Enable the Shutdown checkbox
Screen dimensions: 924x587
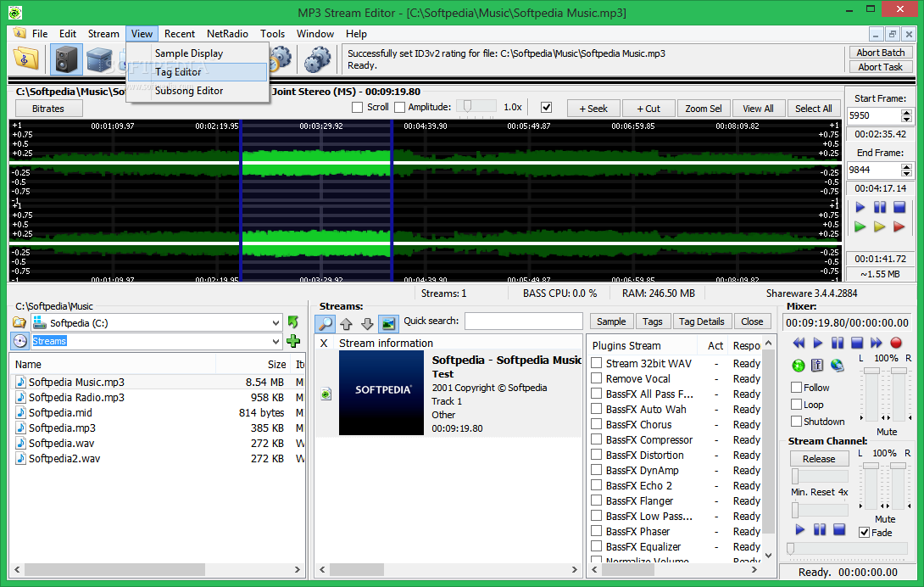click(x=796, y=422)
